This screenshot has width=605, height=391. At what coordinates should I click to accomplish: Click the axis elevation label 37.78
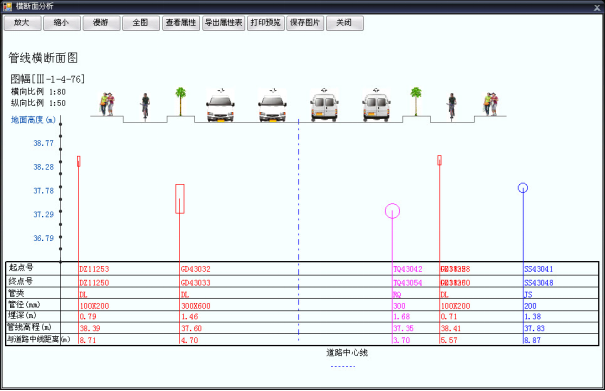43,191
